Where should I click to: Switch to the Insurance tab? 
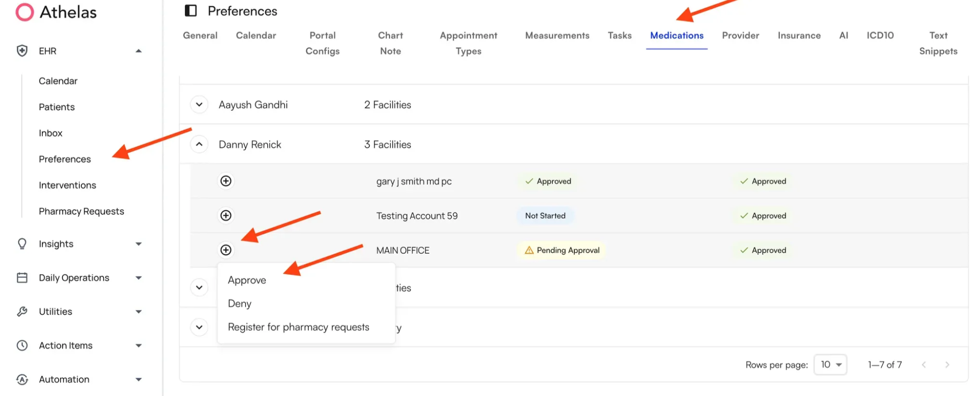[x=799, y=35]
